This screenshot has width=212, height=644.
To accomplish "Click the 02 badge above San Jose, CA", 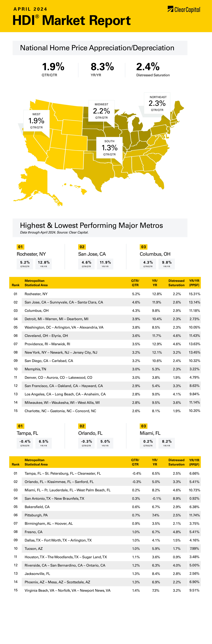I will [x=82, y=247].
